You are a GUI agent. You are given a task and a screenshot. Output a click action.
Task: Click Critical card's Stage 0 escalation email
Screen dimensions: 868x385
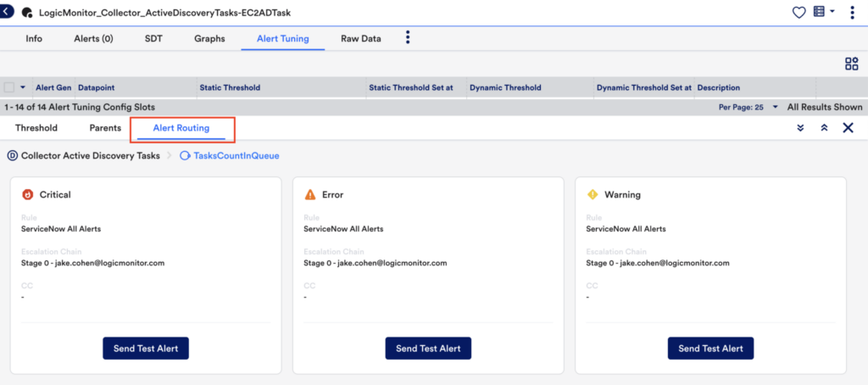(93, 263)
